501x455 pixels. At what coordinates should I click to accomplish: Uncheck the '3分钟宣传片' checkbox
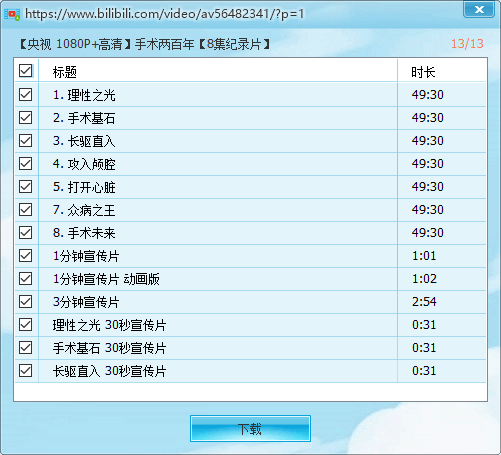point(26,302)
